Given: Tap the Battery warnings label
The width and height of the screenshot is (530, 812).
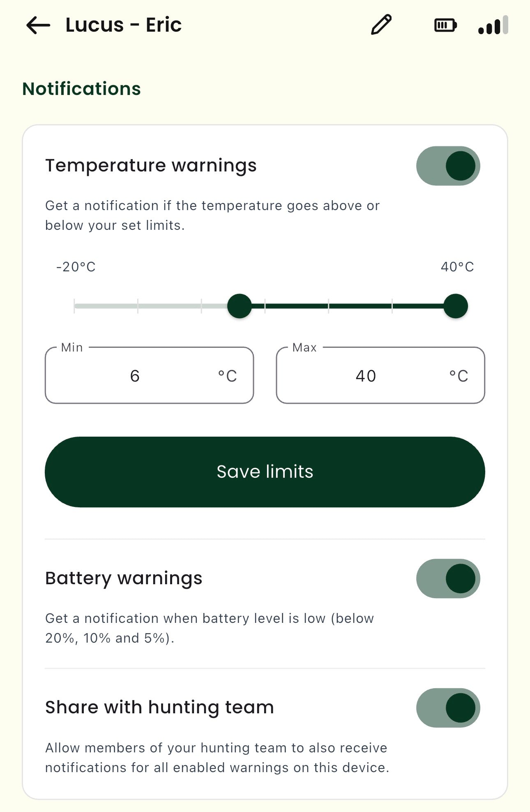Looking at the screenshot, I should point(124,578).
